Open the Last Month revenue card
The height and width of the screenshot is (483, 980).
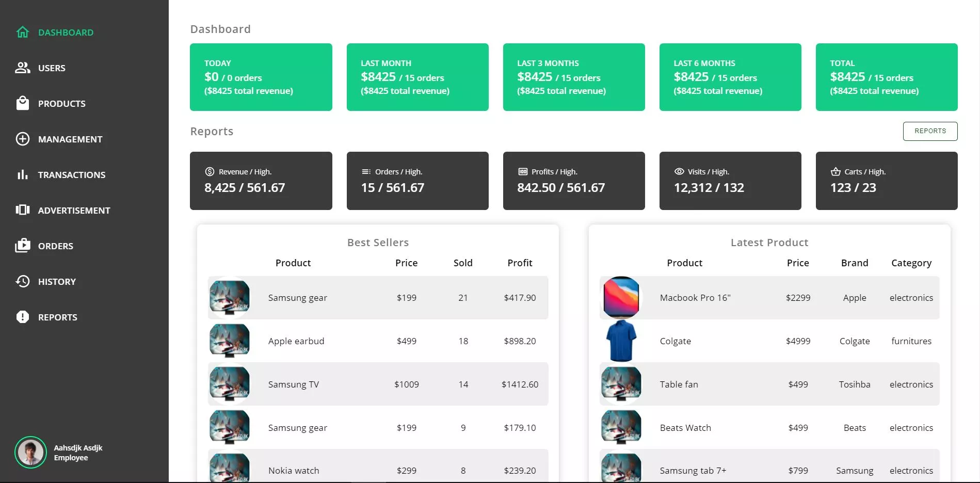pos(417,77)
